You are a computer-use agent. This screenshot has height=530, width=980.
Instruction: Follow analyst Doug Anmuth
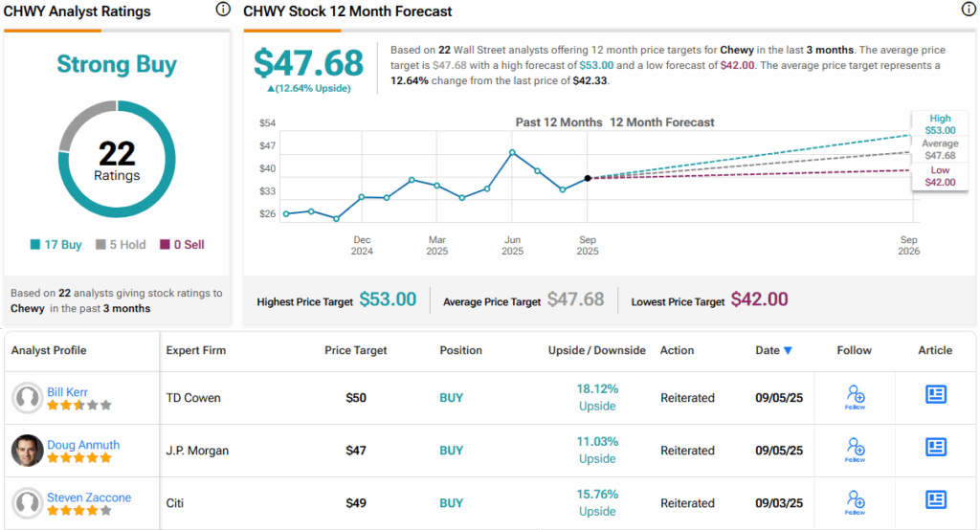tap(855, 450)
